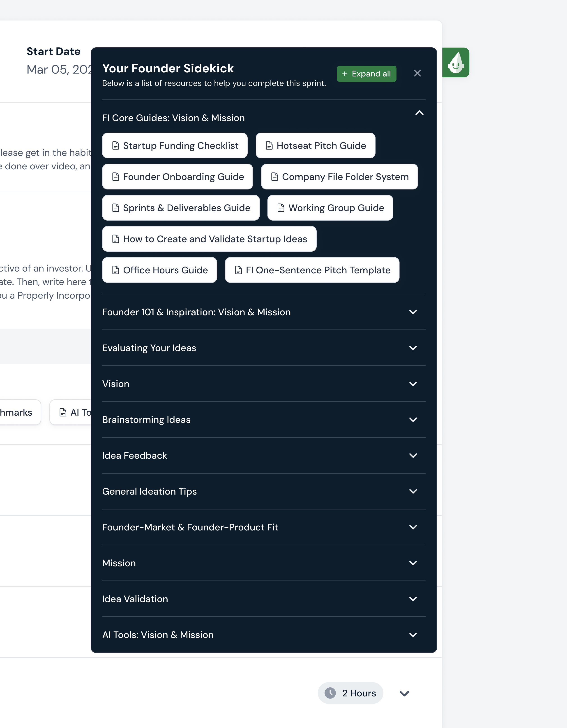Screen dimensions: 567x728
Task: Click document icon on Company File Folder System
Action: [x=274, y=177]
